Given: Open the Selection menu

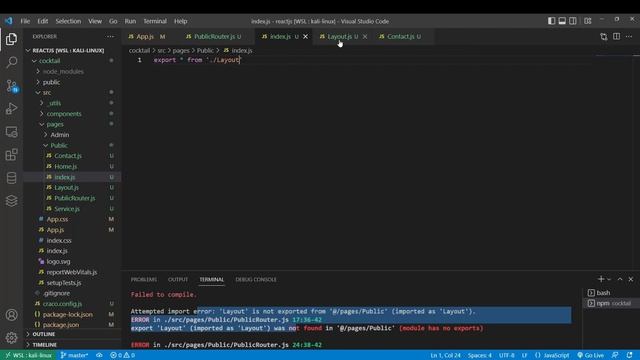Looking at the screenshot, I should (68, 21).
